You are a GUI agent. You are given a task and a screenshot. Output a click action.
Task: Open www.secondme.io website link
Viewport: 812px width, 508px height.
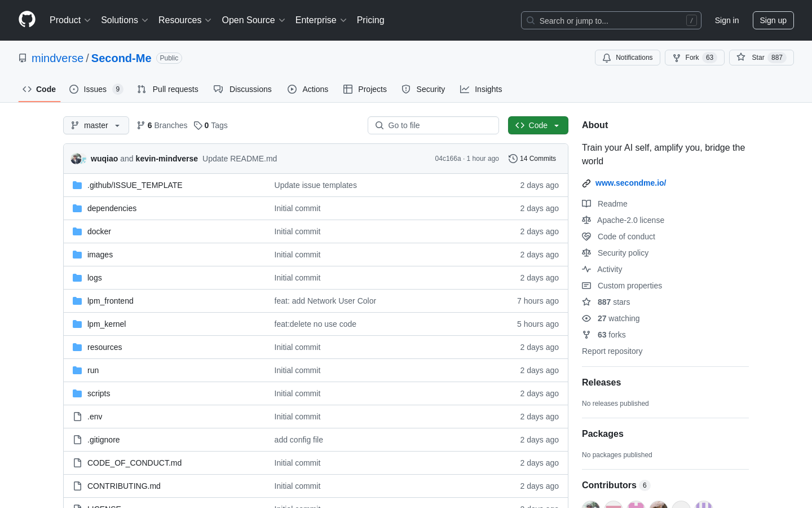(630, 183)
